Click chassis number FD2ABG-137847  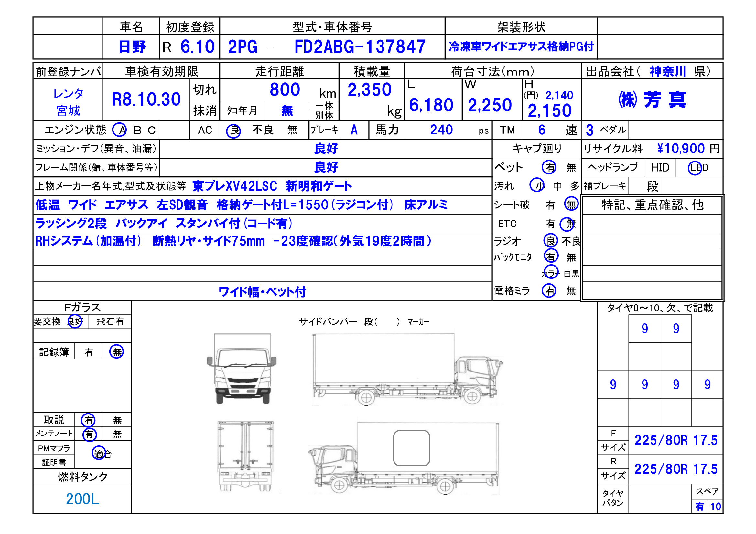pos(360,47)
